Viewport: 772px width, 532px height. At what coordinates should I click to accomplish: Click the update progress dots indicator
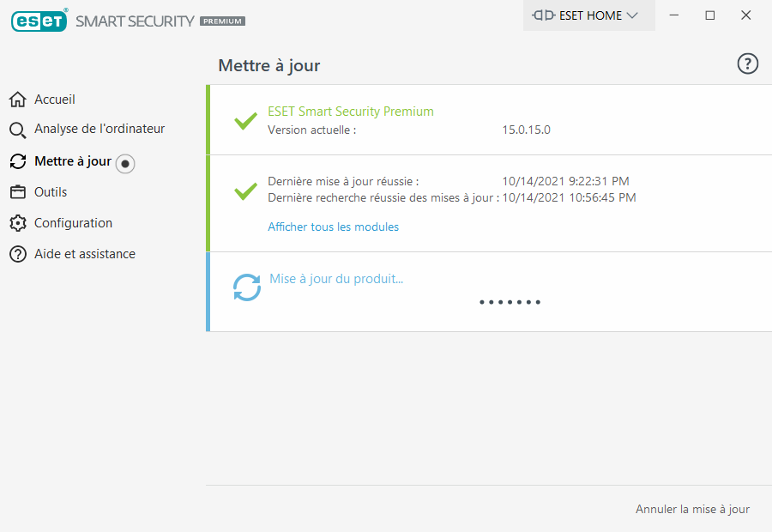[510, 302]
